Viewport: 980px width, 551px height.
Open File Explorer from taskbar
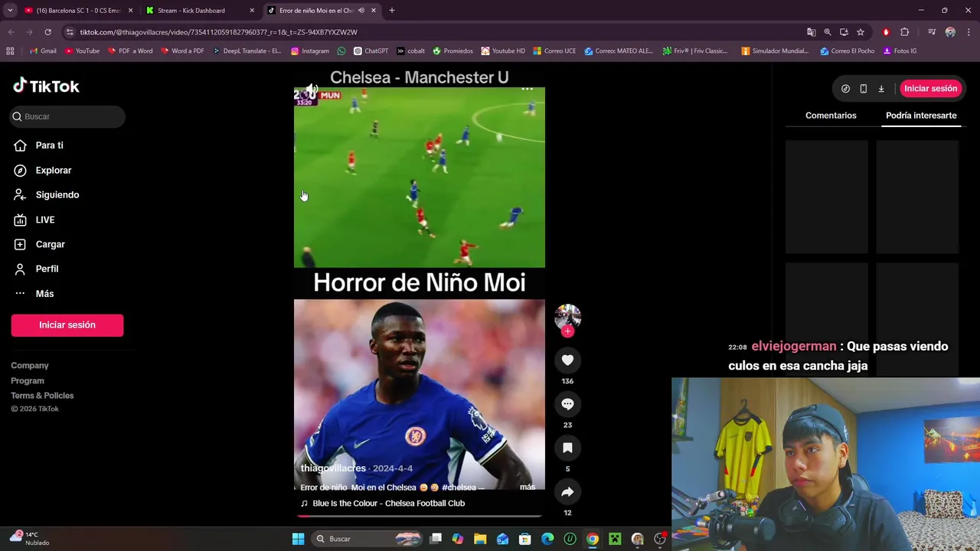point(480,539)
